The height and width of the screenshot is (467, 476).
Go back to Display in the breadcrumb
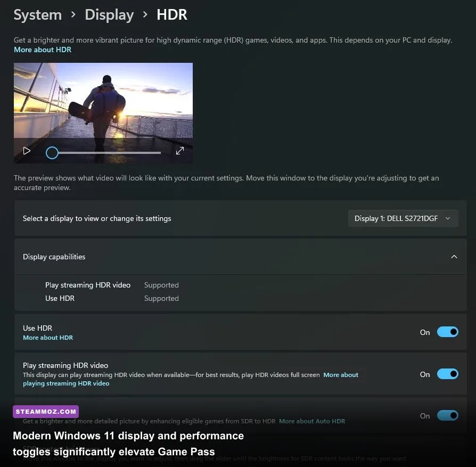tap(109, 15)
